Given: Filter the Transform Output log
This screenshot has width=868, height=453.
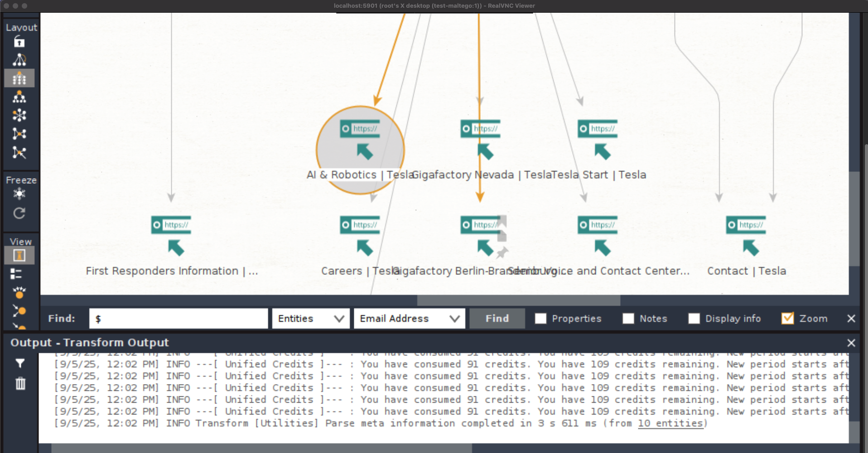Looking at the screenshot, I should [x=20, y=363].
